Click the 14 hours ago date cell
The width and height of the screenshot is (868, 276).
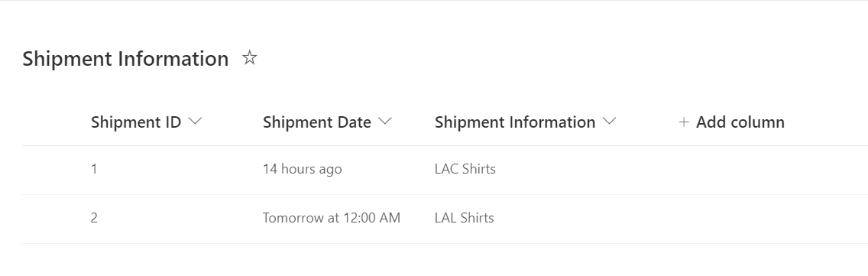click(x=303, y=169)
